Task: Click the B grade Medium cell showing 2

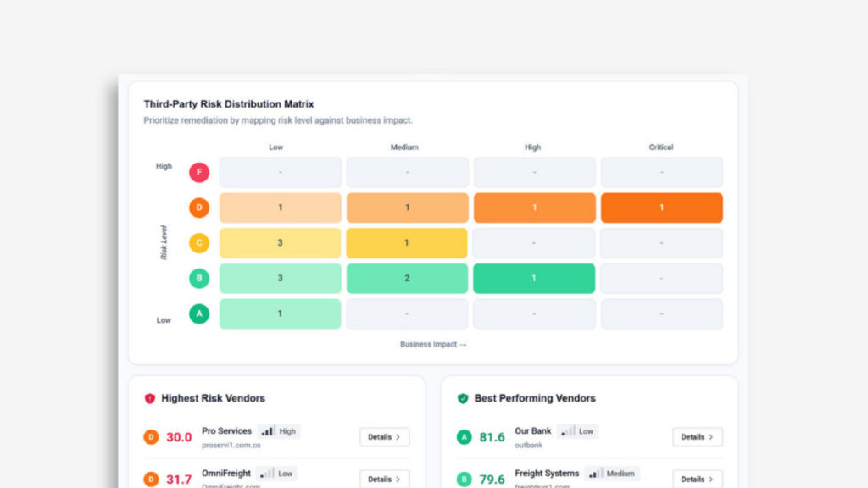Action: pos(407,279)
